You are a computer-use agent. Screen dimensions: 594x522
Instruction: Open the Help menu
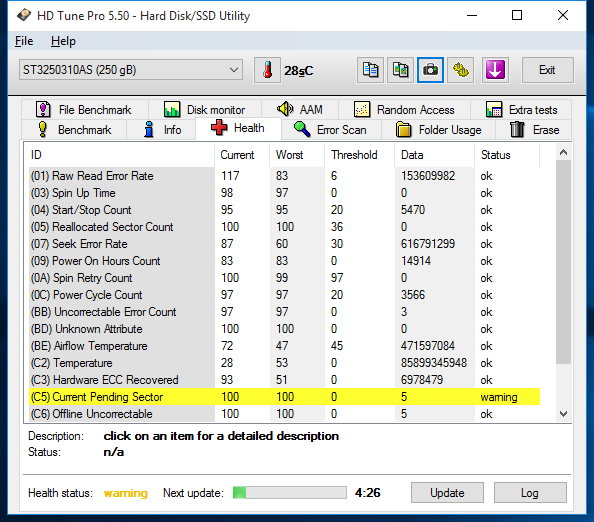[63, 41]
